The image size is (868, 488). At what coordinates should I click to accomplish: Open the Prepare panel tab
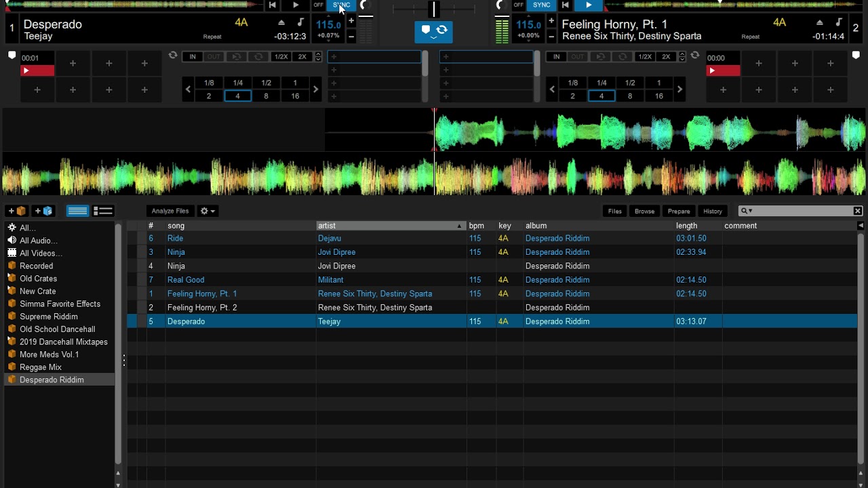pyautogui.click(x=679, y=211)
